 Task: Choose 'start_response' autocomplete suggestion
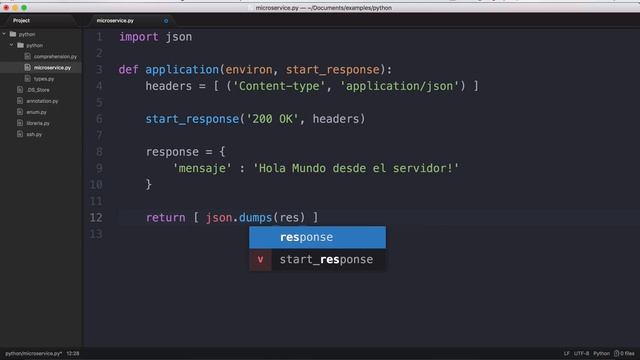317,260
